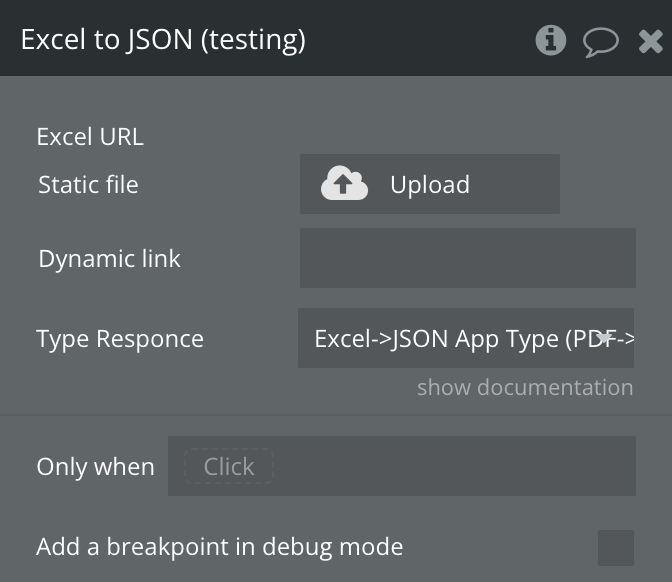Focus the Dynamic link input field
Screen dimensions: 672x582
tap(467, 258)
